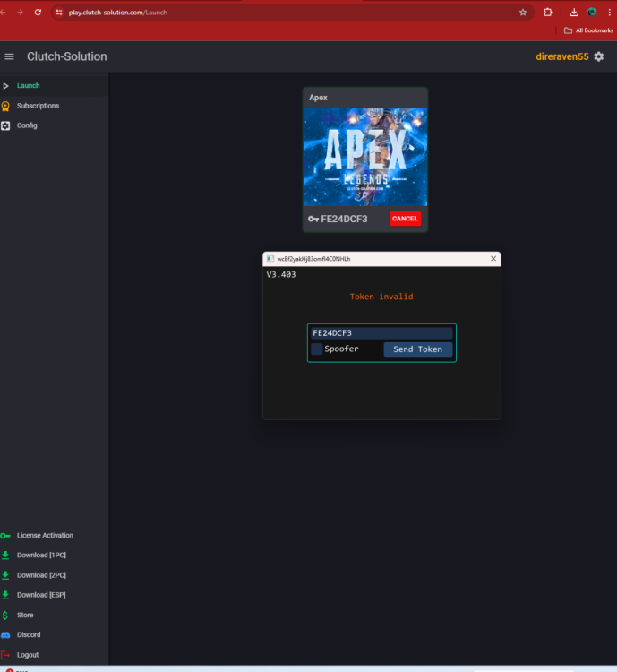617x672 pixels.
Task: Click the Apex Legends game thumbnail
Action: (364, 157)
